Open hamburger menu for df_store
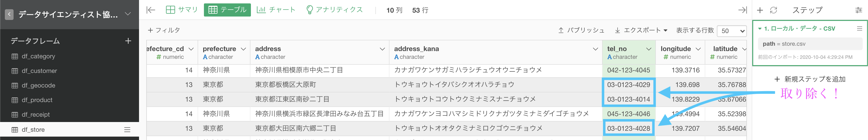The image size is (868, 140). pos(127,130)
